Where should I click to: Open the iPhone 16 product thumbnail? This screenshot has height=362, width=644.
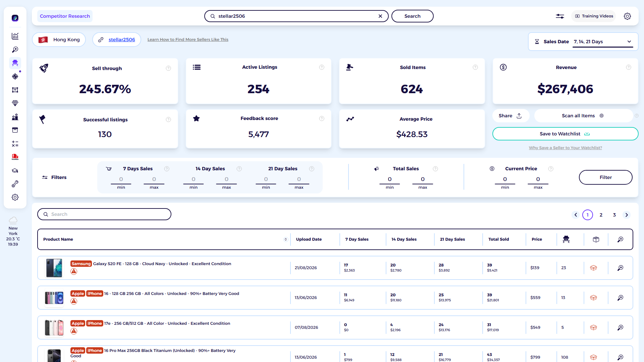point(54,298)
